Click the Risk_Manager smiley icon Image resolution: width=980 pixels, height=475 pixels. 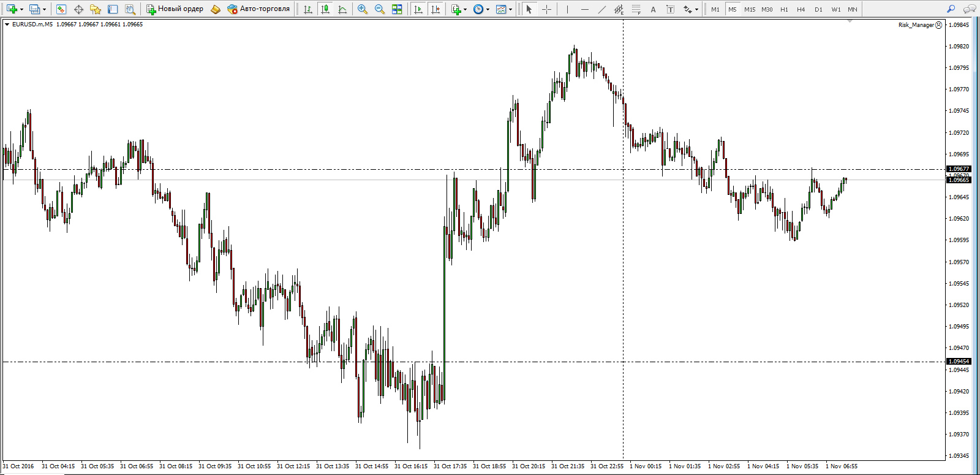tap(939, 25)
